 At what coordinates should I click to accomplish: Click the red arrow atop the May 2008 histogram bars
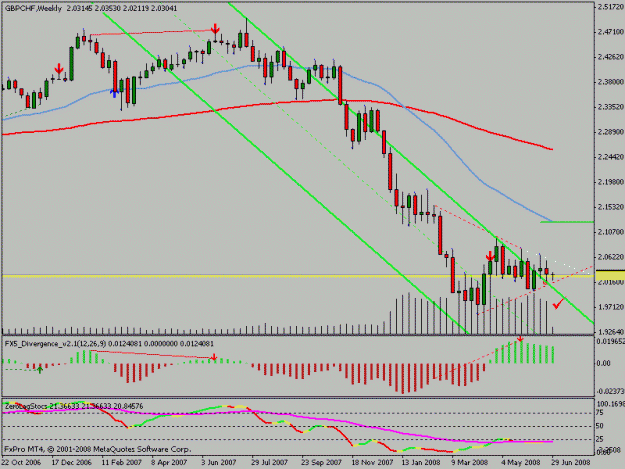(x=520, y=339)
